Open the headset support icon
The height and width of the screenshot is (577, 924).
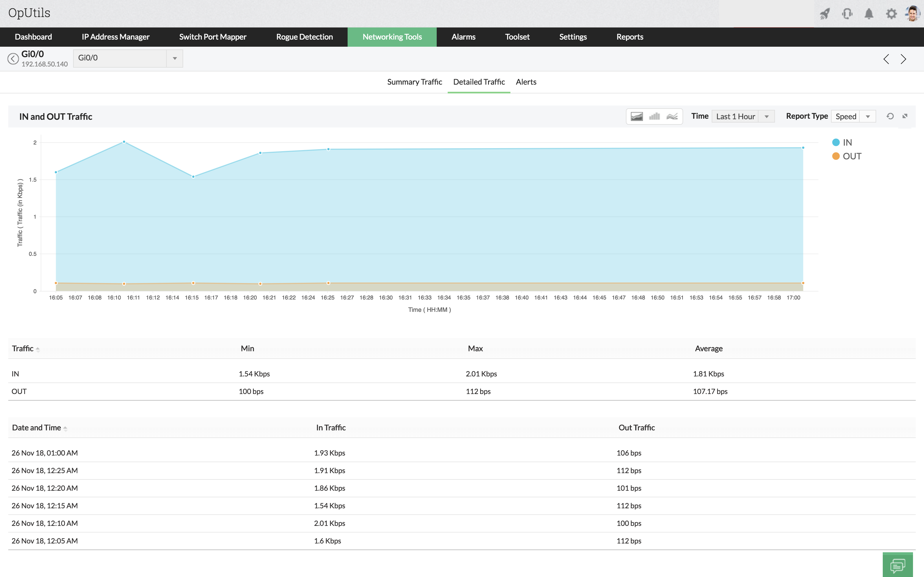click(x=847, y=14)
